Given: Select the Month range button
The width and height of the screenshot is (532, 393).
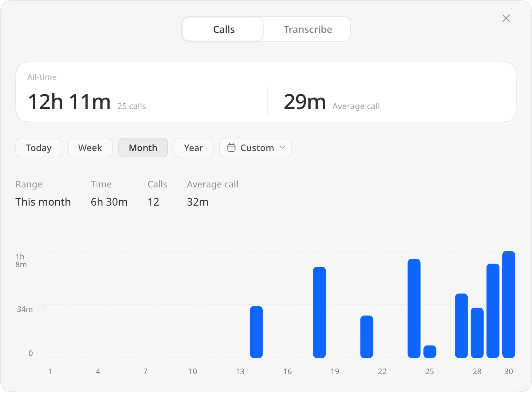Looking at the screenshot, I should click(143, 148).
